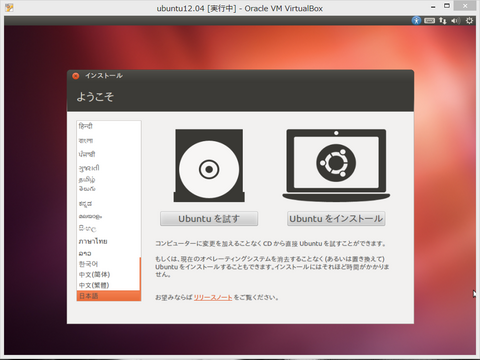This screenshot has height=360, width=480.
Task: Open the リリースノート link
Action: click(x=213, y=297)
